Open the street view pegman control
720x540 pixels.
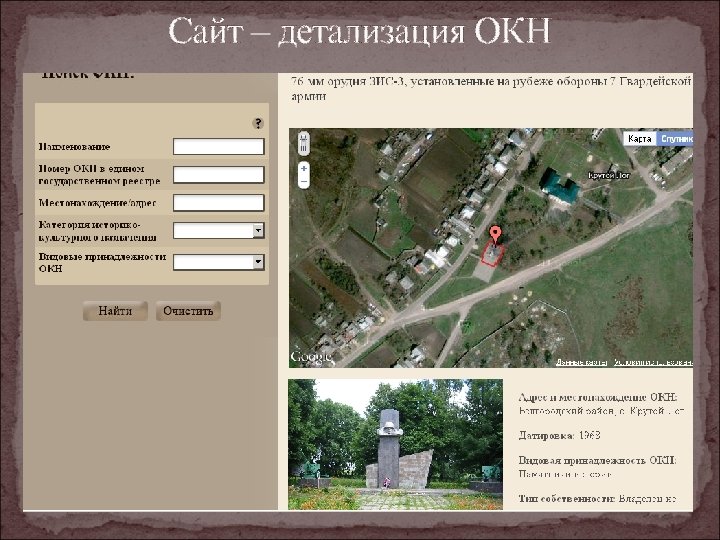[303, 143]
